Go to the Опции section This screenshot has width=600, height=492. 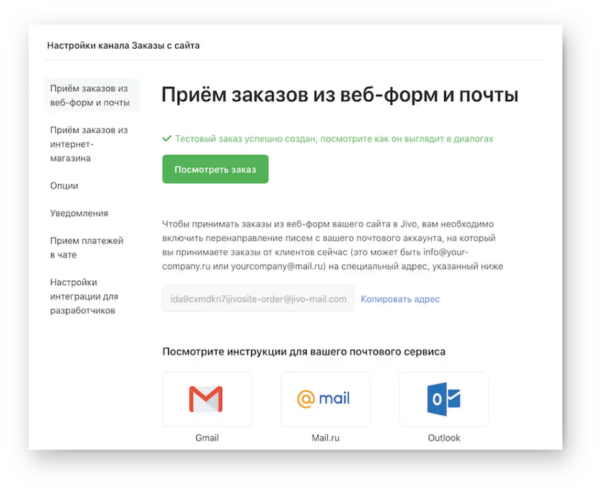click(64, 186)
